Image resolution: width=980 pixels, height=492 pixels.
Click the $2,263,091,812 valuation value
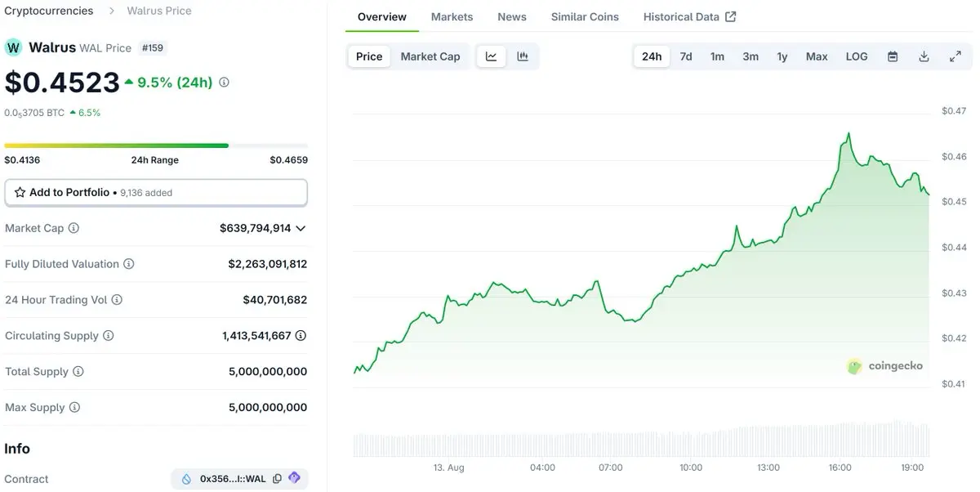268,264
